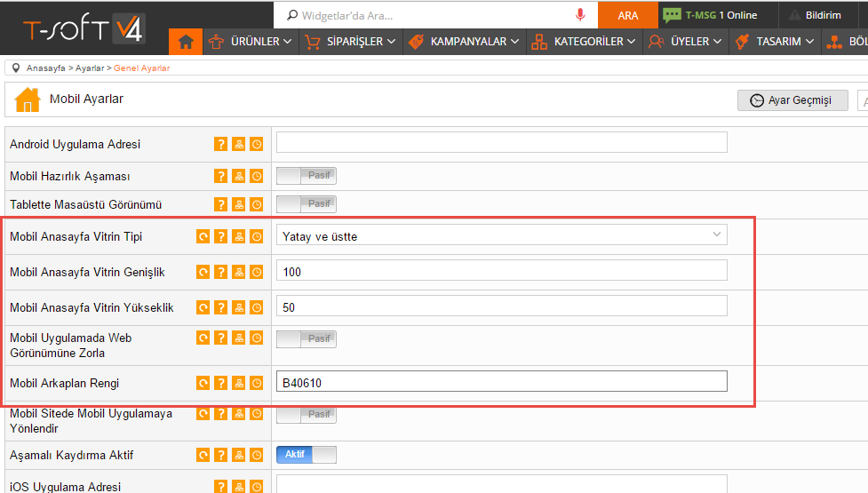Click hierarchy icon on Android Uygulama Adresi row

coord(239,145)
